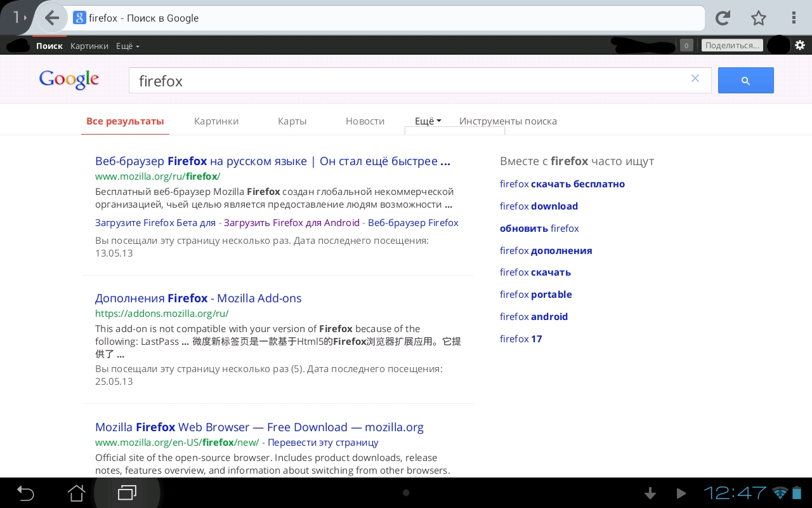Tap the download arrow notification icon
812x508 pixels.
(650, 493)
